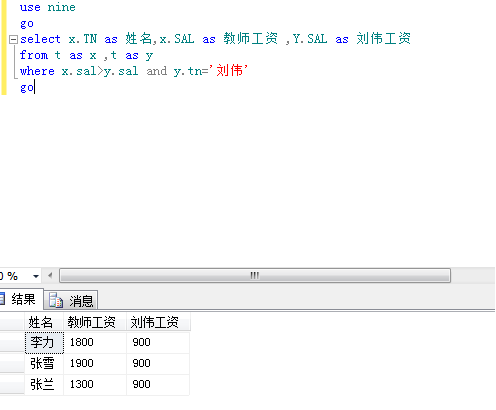Switch to the 消息 tab
The width and height of the screenshot is (496, 410).
coord(71,300)
